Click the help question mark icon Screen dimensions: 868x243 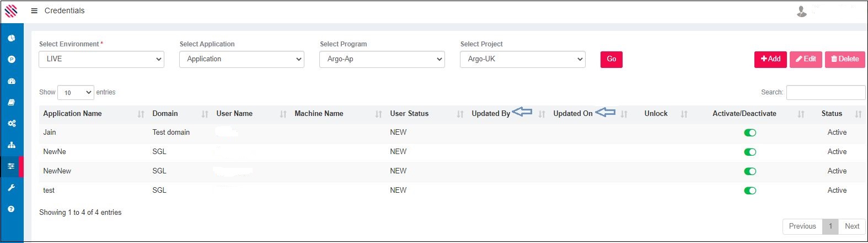[12, 209]
